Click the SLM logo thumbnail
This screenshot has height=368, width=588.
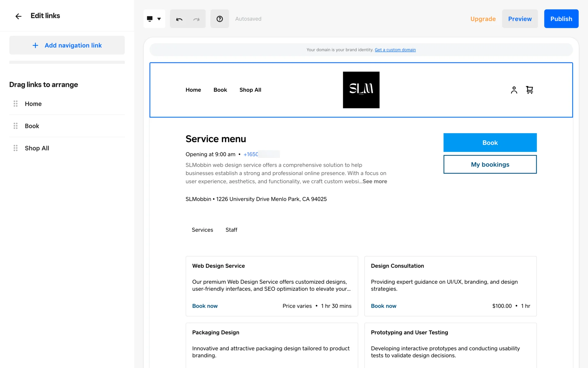[x=361, y=90]
